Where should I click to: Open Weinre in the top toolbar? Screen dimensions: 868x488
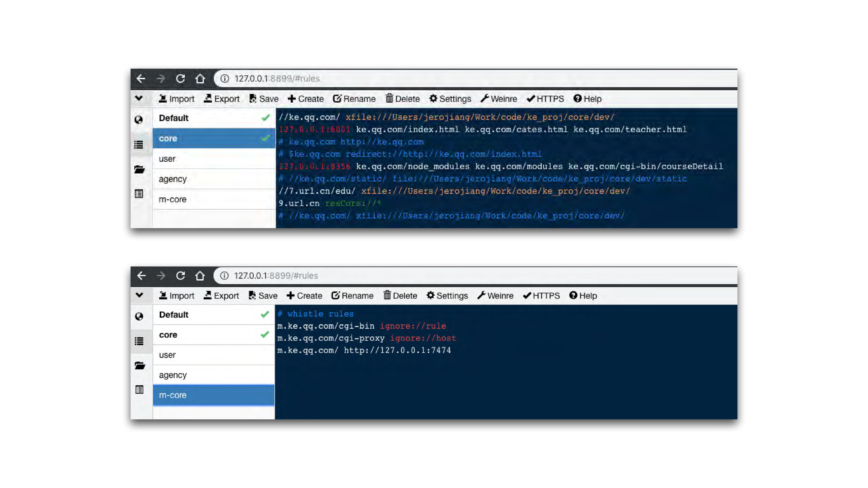(499, 99)
